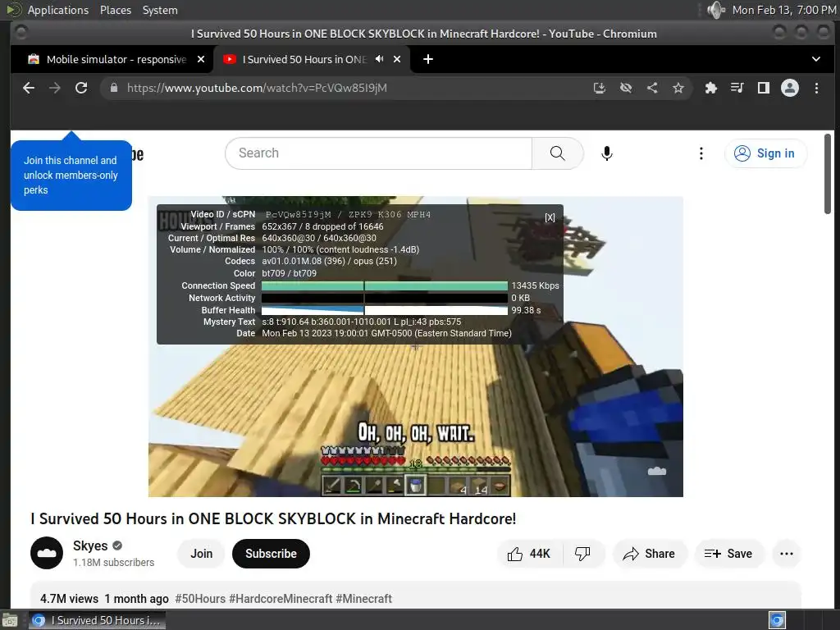Screen dimensions: 840x630
Task: Close the YouTube video tab
Action: (x=397, y=59)
